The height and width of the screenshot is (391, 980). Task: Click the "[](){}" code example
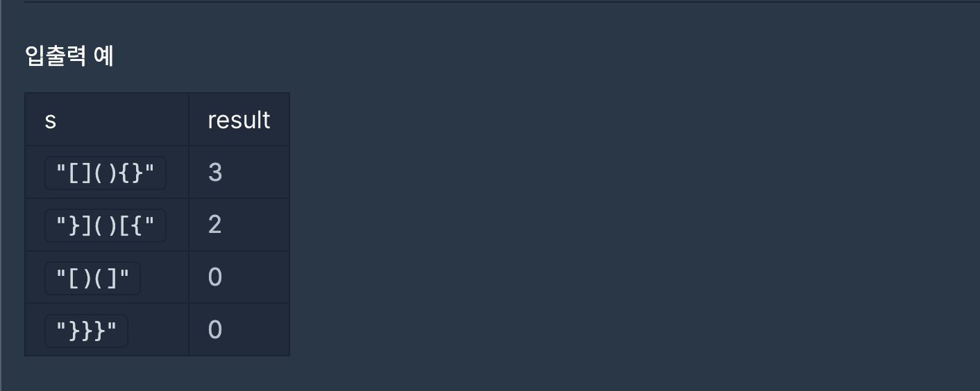pos(105,173)
